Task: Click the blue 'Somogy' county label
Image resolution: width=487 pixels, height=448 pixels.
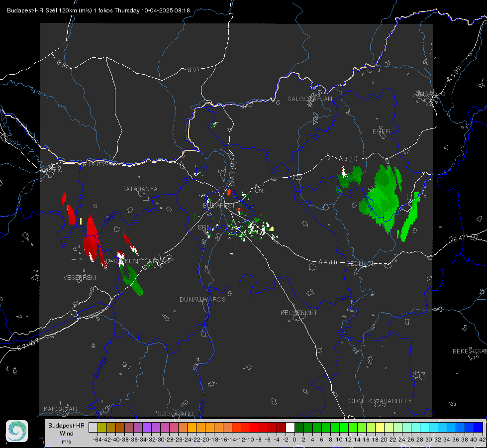Action: (x=99, y=367)
